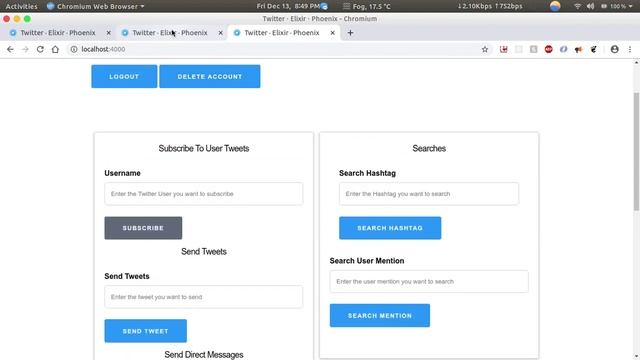Go back using the browser back arrow
The image size is (640, 360).
click(10, 49)
